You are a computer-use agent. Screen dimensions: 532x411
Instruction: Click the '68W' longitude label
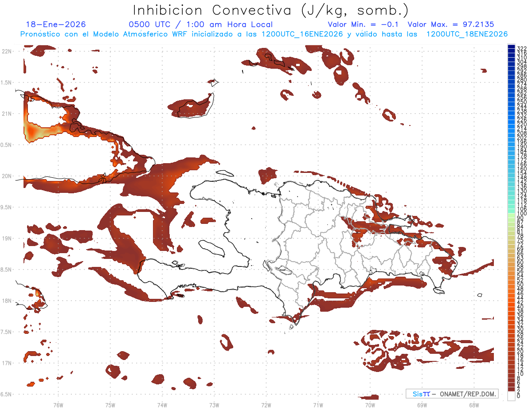point(474,405)
